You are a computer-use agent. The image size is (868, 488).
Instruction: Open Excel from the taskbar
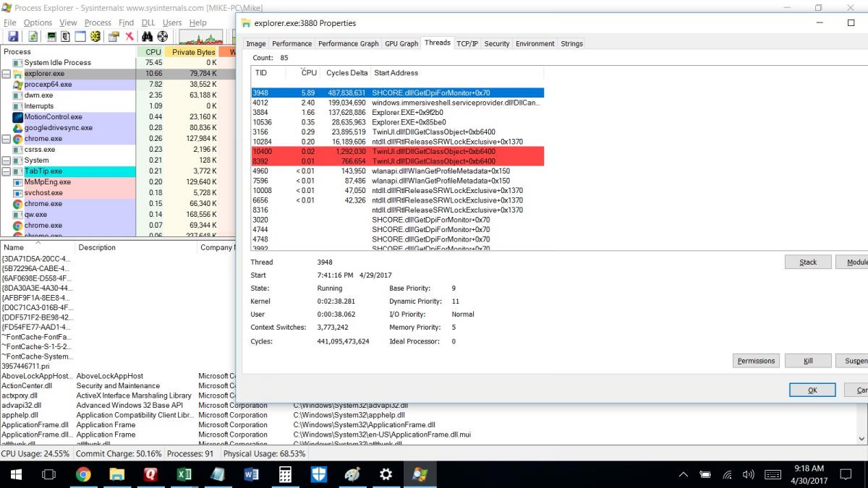point(184,474)
